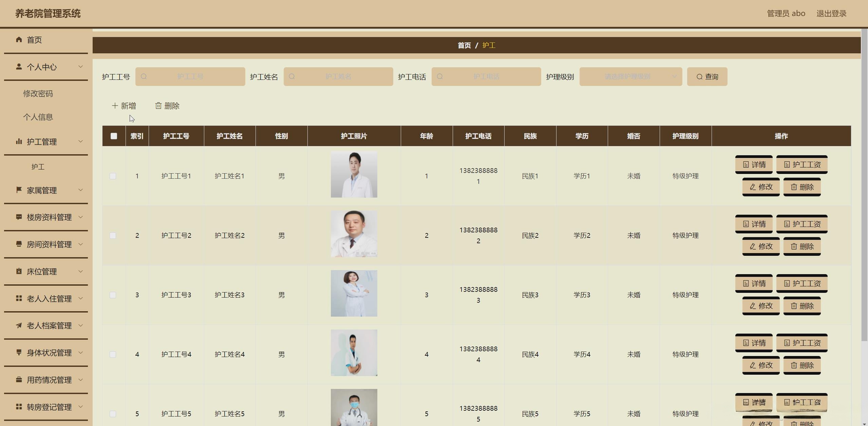The height and width of the screenshot is (426, 868).
Task: Click the bed icon beside 床位管理
Action: pos(19,271)
